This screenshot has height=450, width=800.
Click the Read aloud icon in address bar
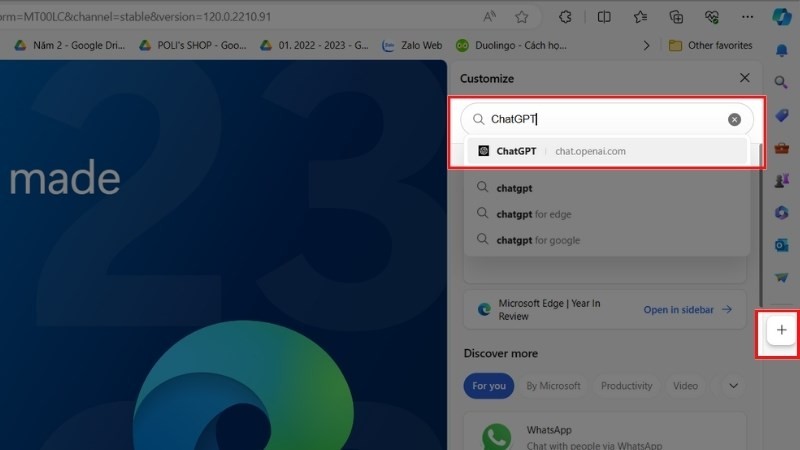tap(489, 17)
